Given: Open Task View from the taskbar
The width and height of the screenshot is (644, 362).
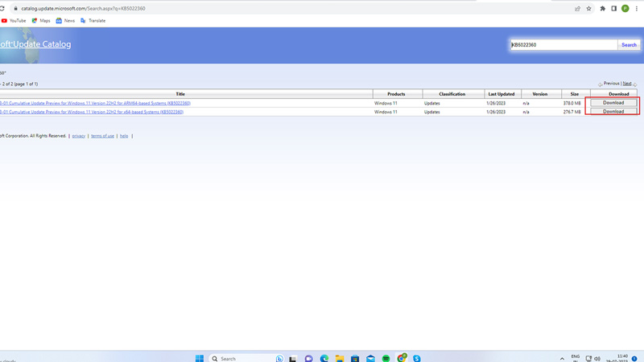Looking at the screenshot, I should point(293,358).
